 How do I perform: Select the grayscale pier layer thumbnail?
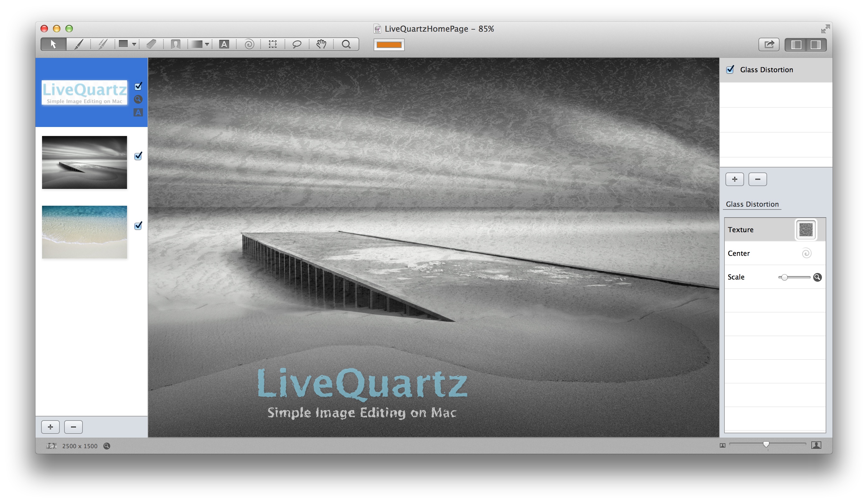point(84,162)
